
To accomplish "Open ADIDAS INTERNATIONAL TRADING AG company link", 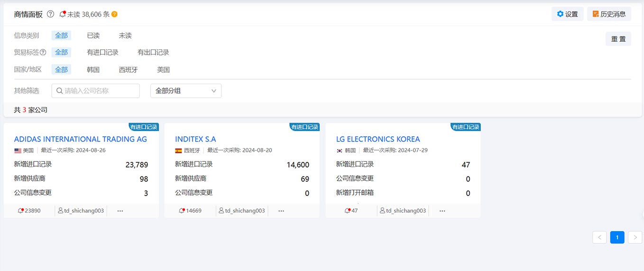I will (x=81, y=139).
